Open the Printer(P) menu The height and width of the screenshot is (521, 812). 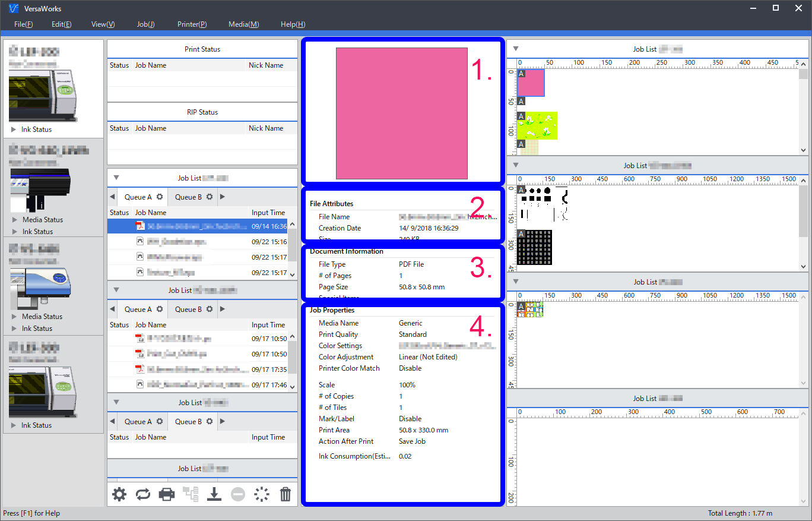click(x=192, y=24)
